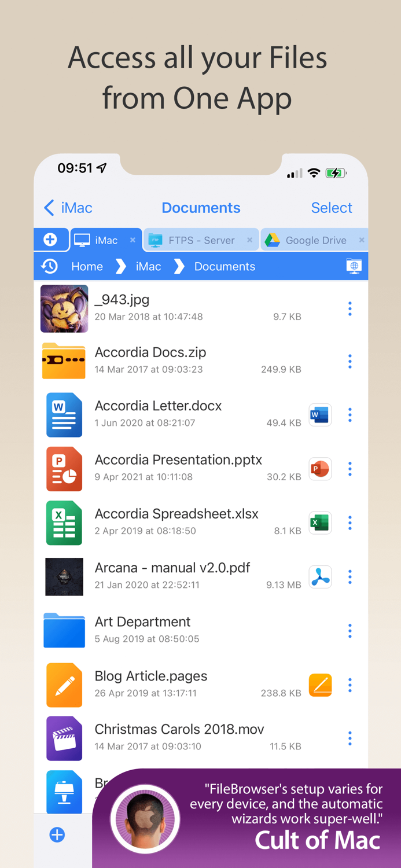
Task: Tap the cellular signal bars
Action: point(295,174)
